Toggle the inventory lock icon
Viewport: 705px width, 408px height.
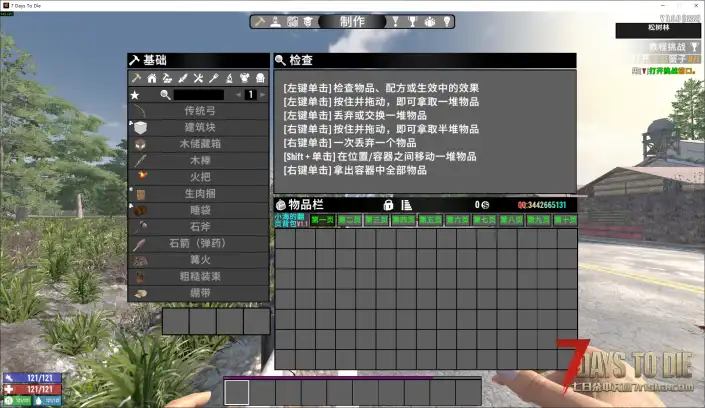(388, 205)
